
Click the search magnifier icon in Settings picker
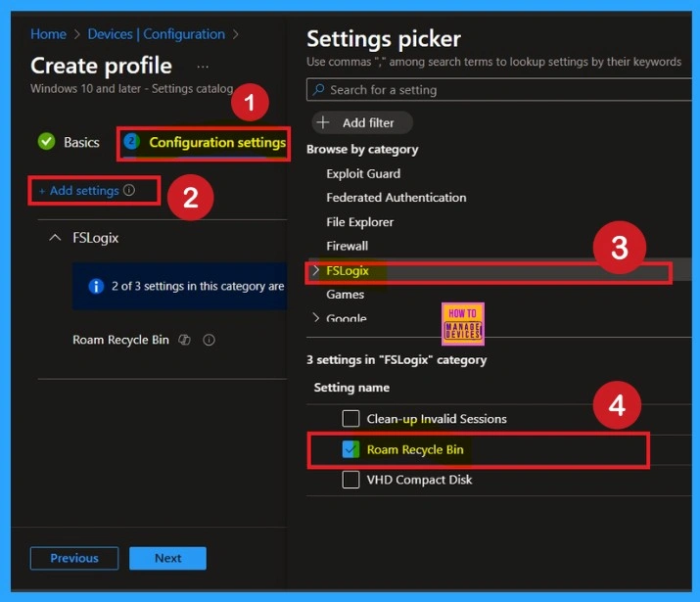click(x=318, y=90)
